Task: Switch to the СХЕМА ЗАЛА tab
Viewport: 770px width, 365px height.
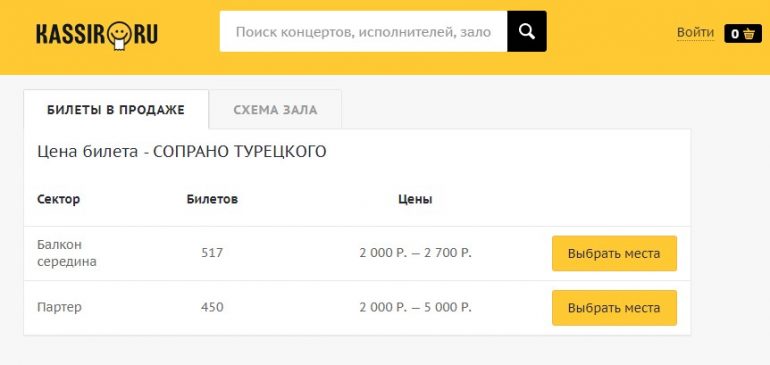Action: pyautogui.click(x=275, y=110)
